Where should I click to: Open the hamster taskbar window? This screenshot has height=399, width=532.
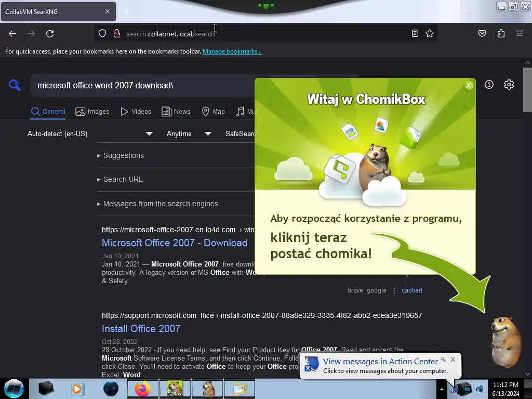207,389
